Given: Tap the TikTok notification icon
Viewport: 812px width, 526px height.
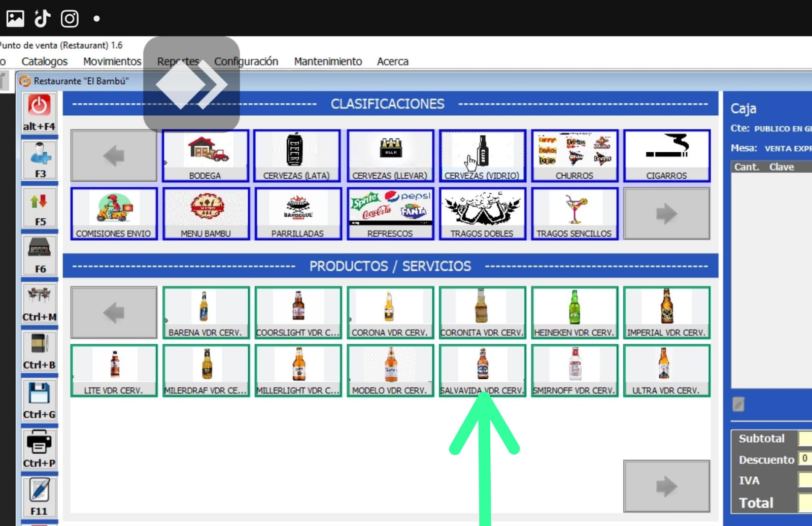Looking at the screenshot, I should click(x=43, y=18).
